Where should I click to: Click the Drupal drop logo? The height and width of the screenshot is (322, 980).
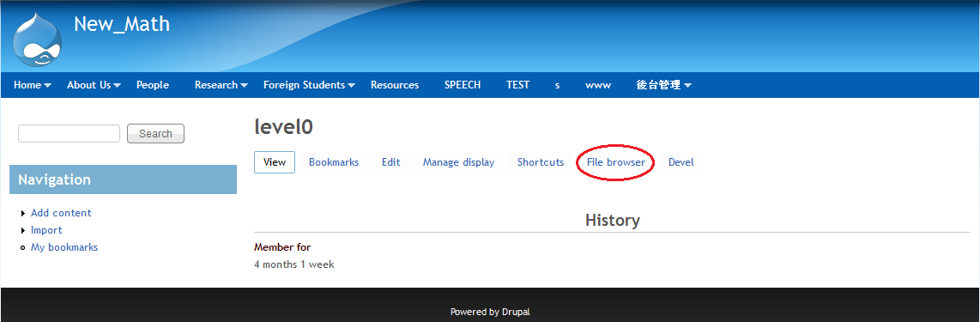[38, 39]
